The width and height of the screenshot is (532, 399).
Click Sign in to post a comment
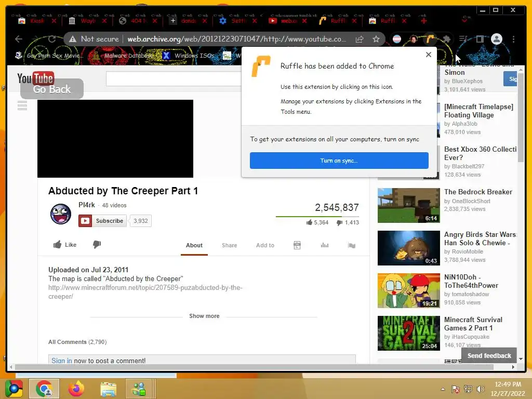pyautogui.click(x=62, y=361)
